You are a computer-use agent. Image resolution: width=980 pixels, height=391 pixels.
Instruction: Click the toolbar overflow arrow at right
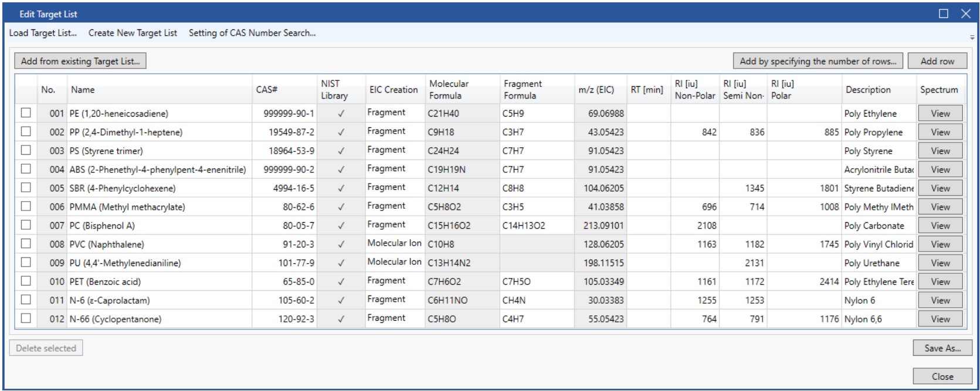coord(972,38)
